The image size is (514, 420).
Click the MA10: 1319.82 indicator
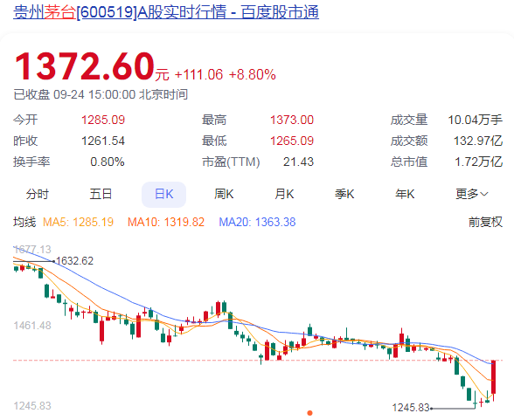pos(166,222)
